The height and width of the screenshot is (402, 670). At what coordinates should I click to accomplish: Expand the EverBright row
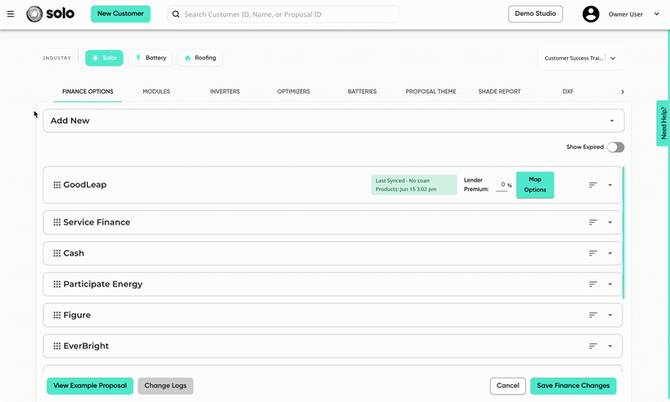point(610,346)
